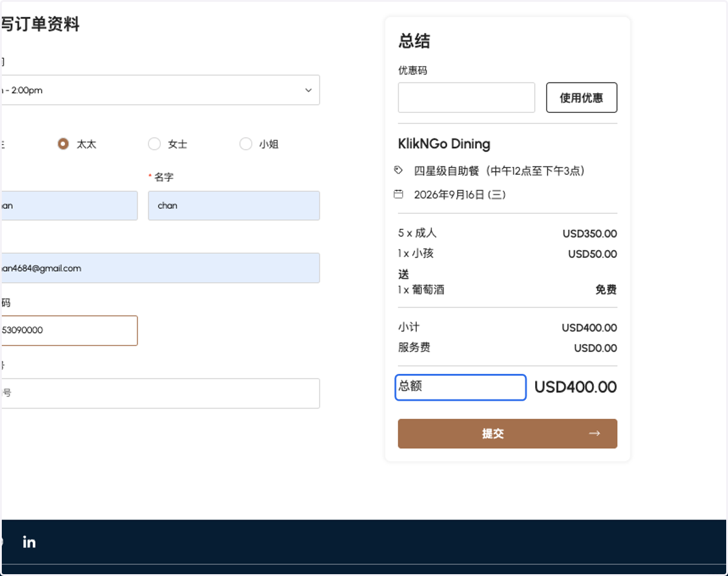Viewport: 728px width, 576px height.
Task: Select the 女士 radio button
Action: pos(154,144)
